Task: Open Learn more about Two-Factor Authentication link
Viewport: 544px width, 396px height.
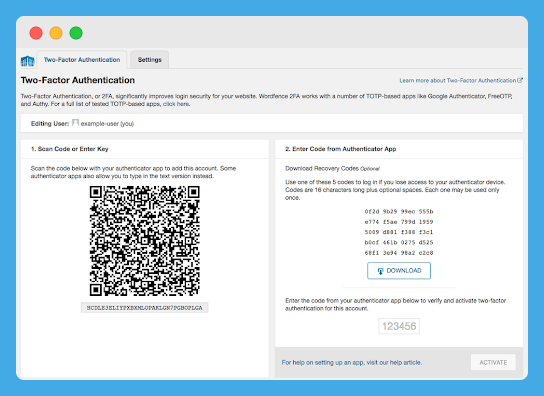Action: [458, 81]
